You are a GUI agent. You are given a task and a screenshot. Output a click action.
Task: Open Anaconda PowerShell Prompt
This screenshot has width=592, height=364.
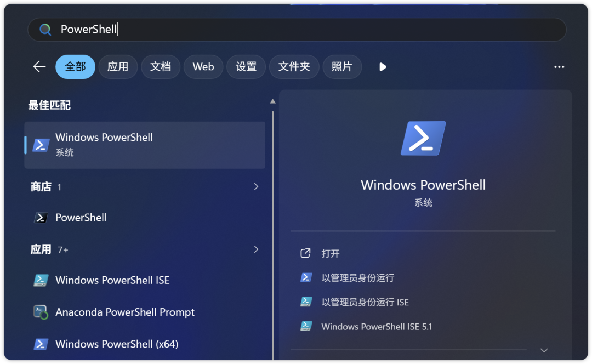145,312
